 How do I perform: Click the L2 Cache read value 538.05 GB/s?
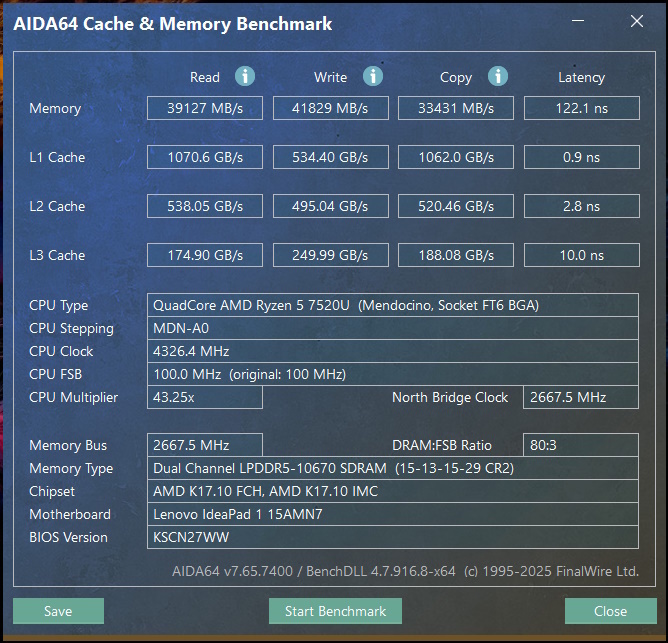click(x=205, y=206)
